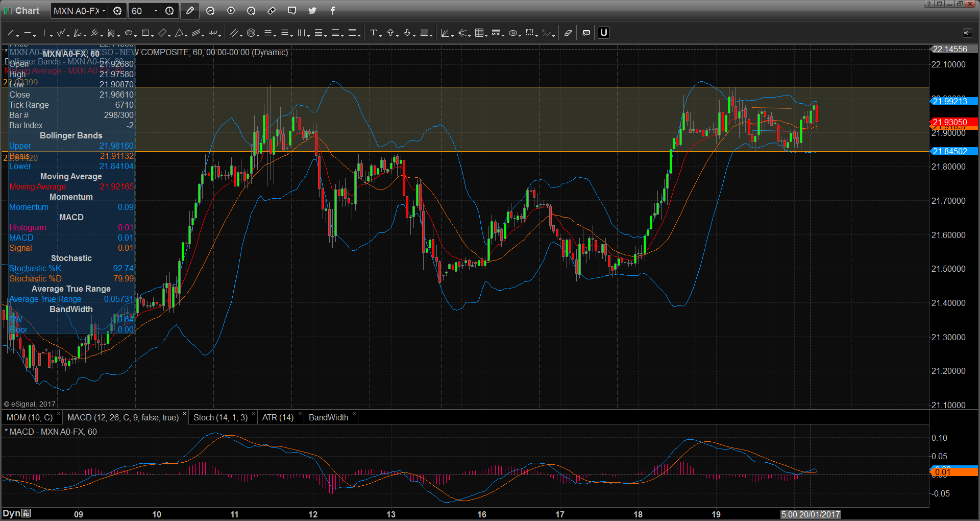Viewport: 980px width, 521px height.
Task: Share chart on Twitter
Action: (312, 11)
